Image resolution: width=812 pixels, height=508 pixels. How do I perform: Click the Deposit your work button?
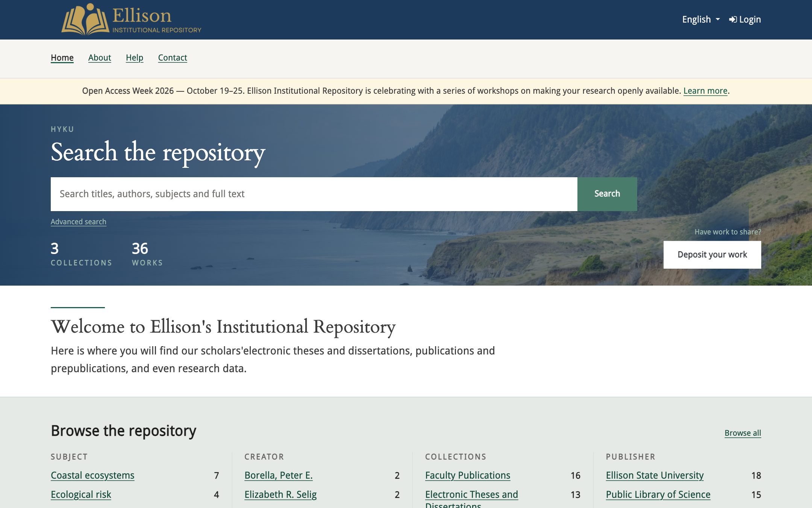(712, 255)
